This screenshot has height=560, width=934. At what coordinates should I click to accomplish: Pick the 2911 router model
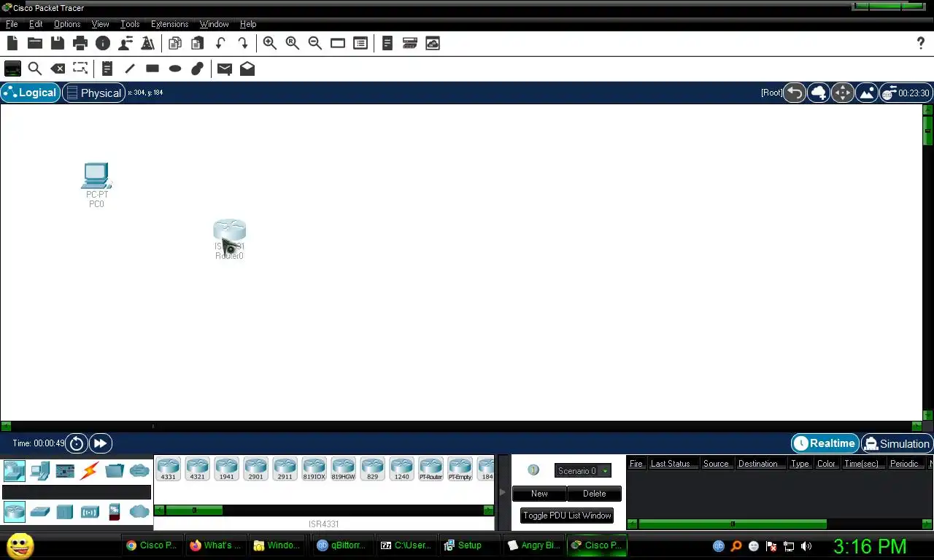(x=285, y=469)
